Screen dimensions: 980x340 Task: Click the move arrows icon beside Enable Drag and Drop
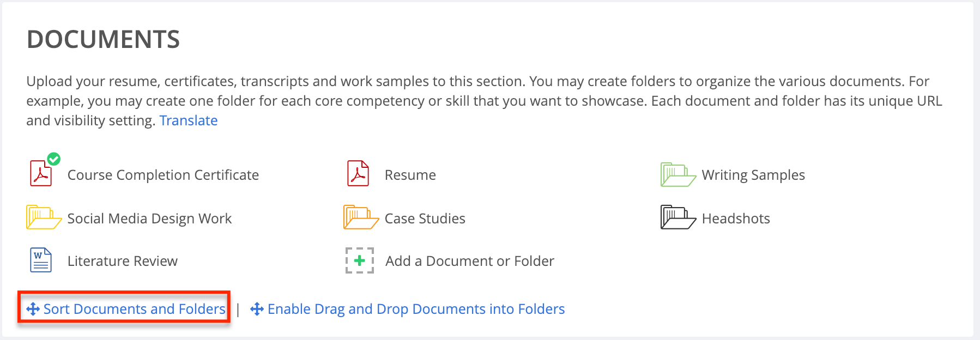[257, 309]
